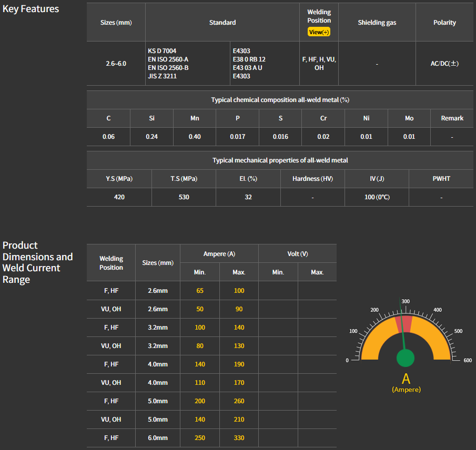Click the 'Shielding gas' column header
The width and height of the screenshot is (476, 450).
377,23
